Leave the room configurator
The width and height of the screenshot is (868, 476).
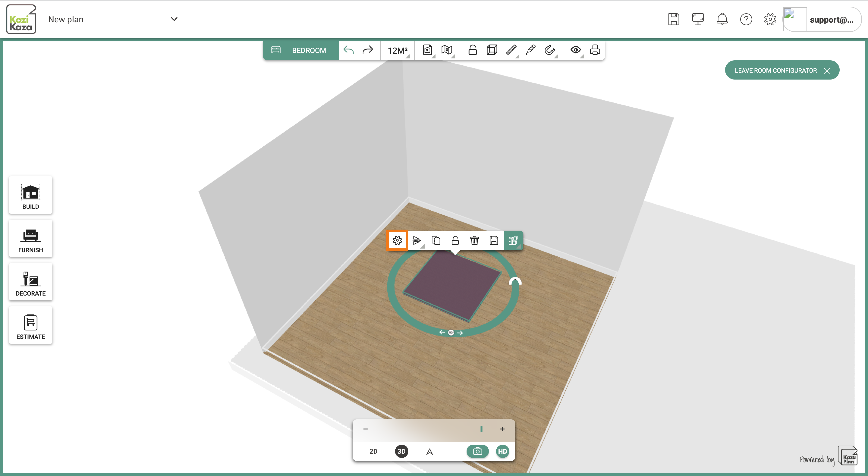[782, 70]
